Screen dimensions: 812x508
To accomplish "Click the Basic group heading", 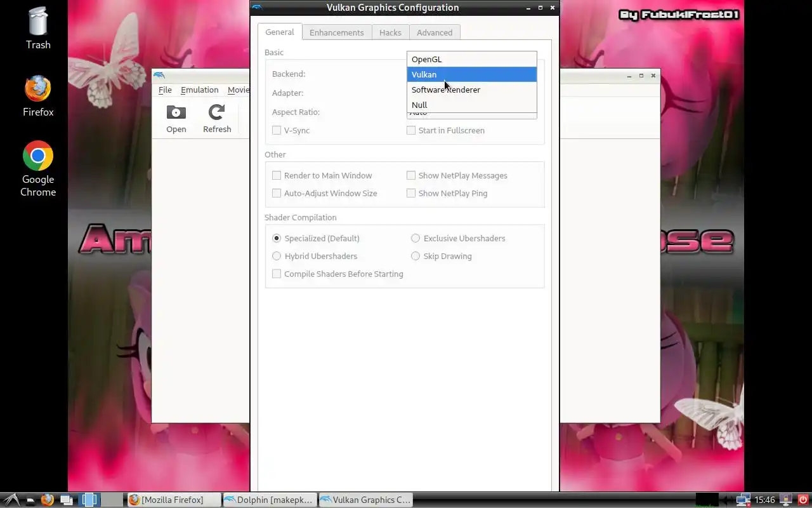I will click(x=274, y=52).
